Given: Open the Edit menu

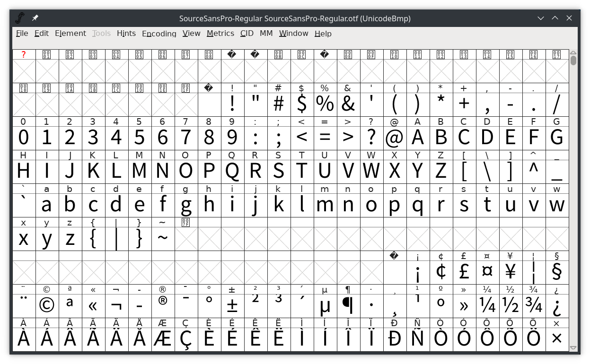Looking at the screenshot, I should tap(42, 34).
